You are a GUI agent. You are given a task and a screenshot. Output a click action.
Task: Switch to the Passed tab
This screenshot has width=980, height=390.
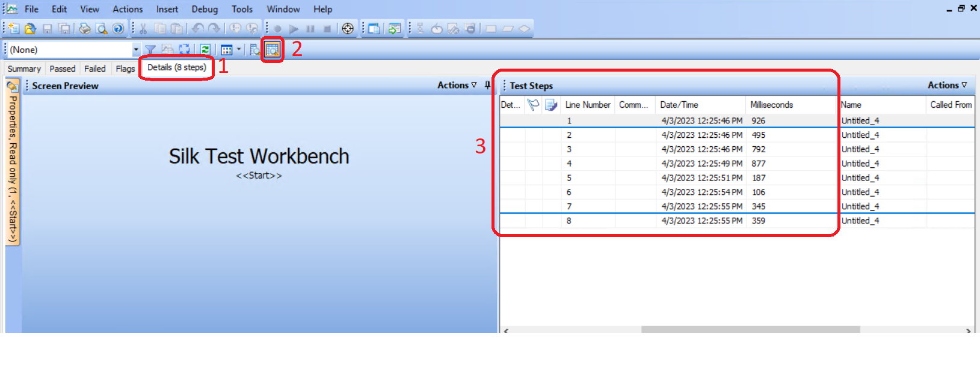(63, 69)
